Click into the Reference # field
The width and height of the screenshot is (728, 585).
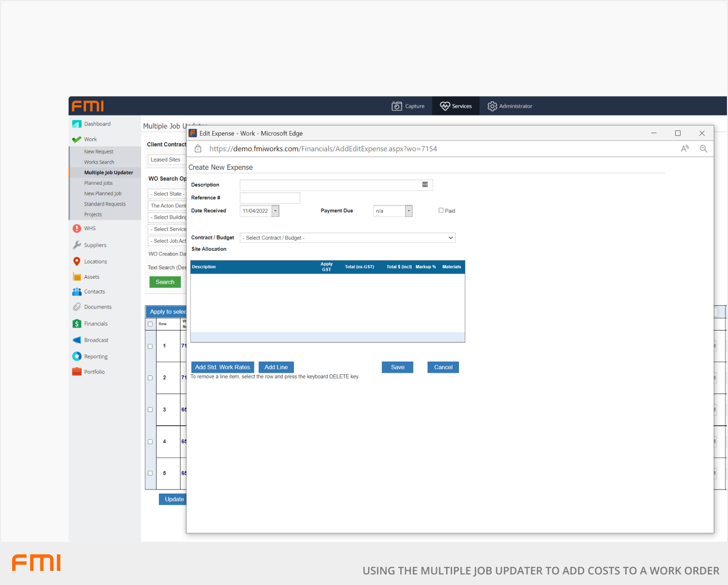(270, 198)
